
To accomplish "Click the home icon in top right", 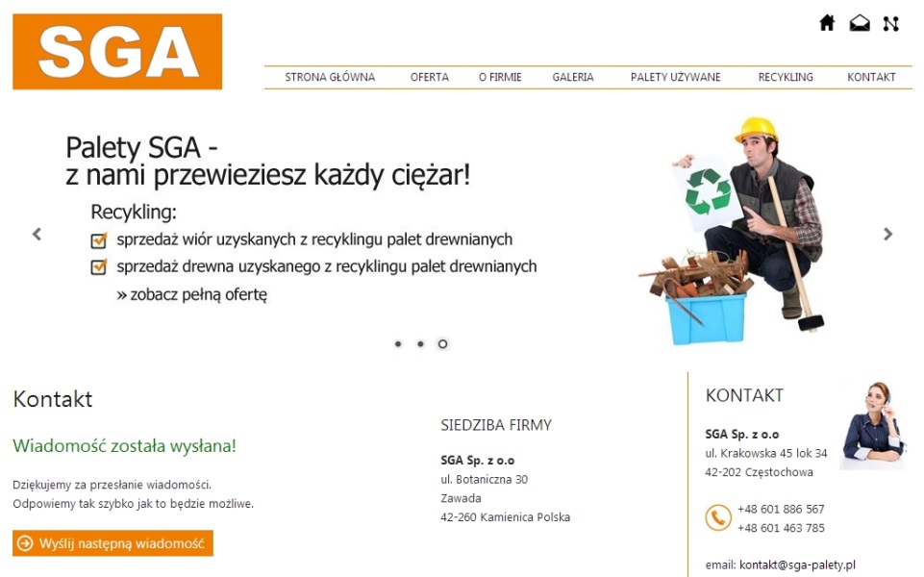I will (x=827, y=23).
